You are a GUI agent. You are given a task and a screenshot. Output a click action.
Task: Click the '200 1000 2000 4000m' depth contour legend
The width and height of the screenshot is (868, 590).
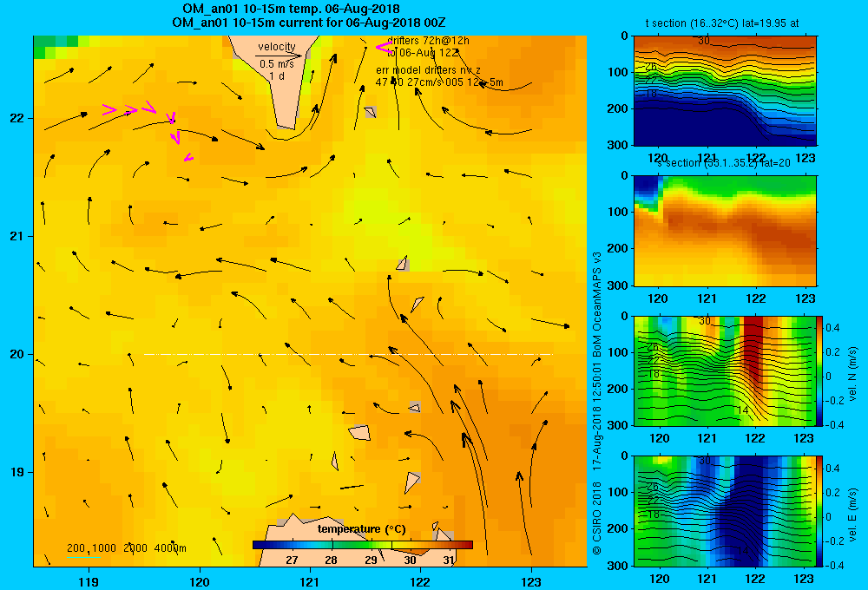coord(126,548)
